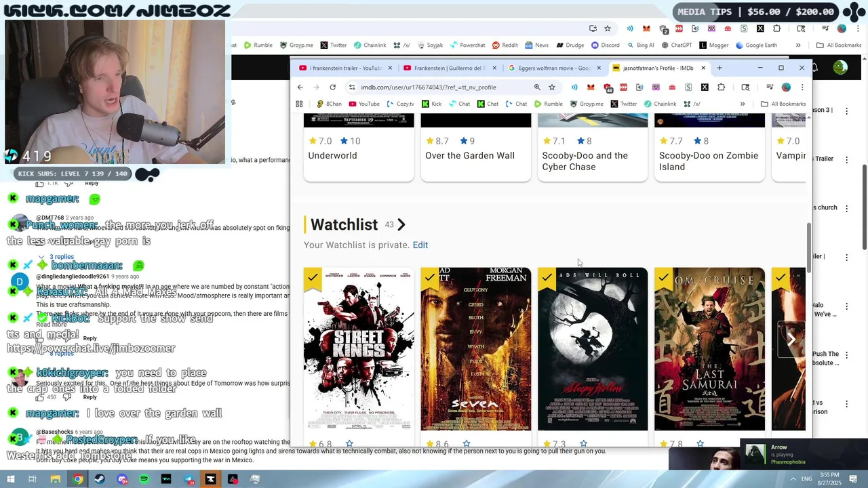The image size is (868, 488).
Task: Open the Sleepy Hollow poster
Action: 593,349
